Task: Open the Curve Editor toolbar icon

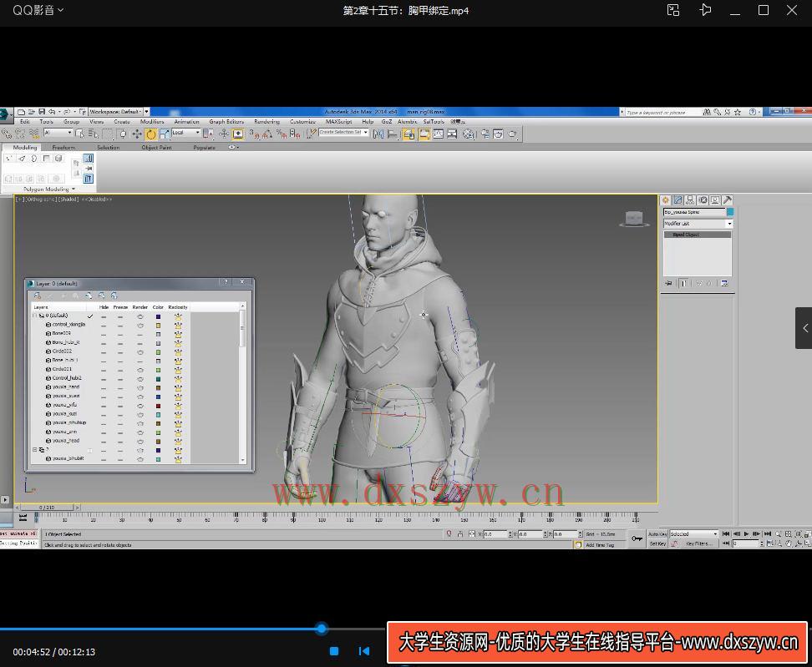Action: (438, 134)
